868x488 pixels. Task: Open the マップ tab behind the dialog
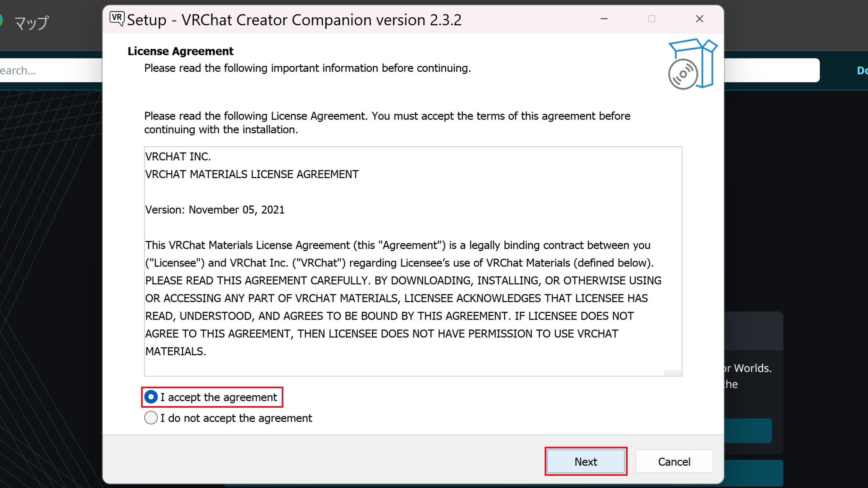coord(32,23)
